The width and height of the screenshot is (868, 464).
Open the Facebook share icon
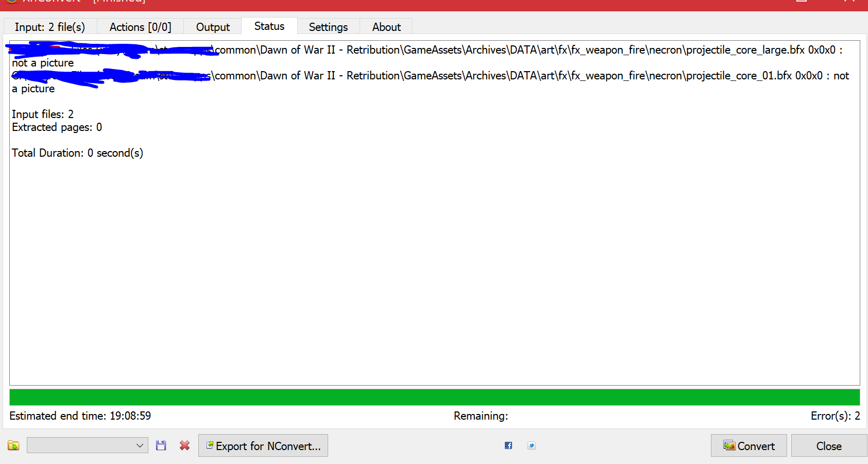click(x=508, y=445)
